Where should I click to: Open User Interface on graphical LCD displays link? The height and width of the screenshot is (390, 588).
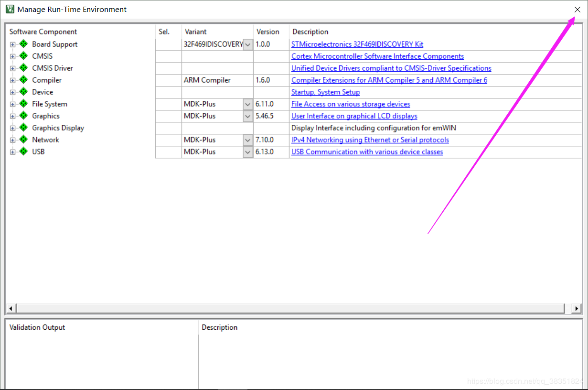pyautogui.click(x=354, y=116)
